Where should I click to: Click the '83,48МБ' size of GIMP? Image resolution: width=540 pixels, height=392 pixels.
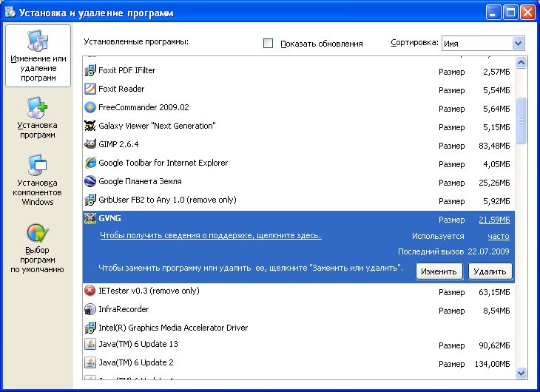point(494,146)
